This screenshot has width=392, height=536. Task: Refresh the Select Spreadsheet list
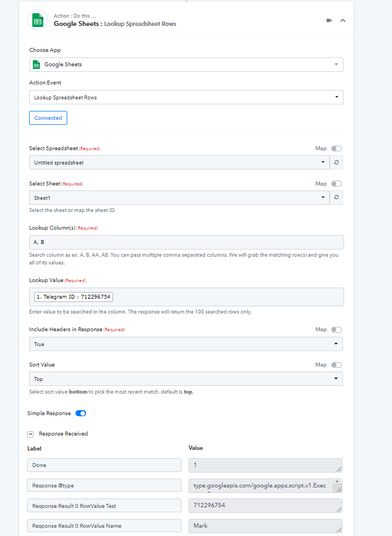336,162
